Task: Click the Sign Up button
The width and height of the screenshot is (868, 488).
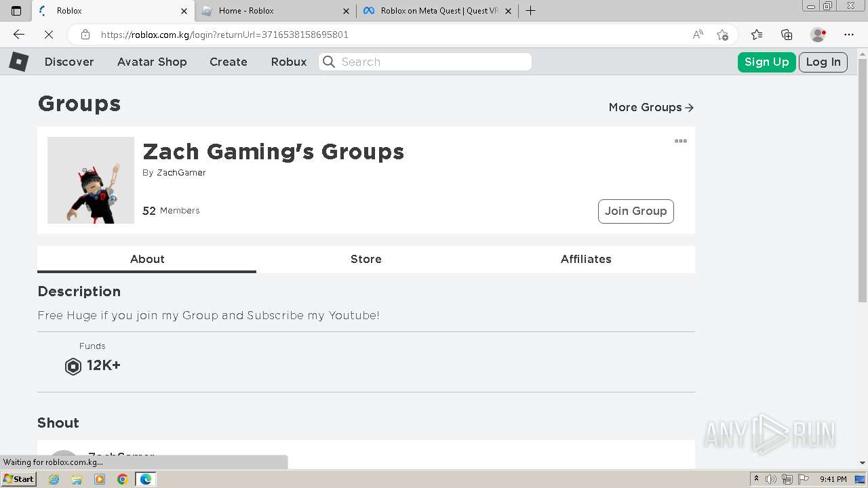Action: tap(767, 62)
